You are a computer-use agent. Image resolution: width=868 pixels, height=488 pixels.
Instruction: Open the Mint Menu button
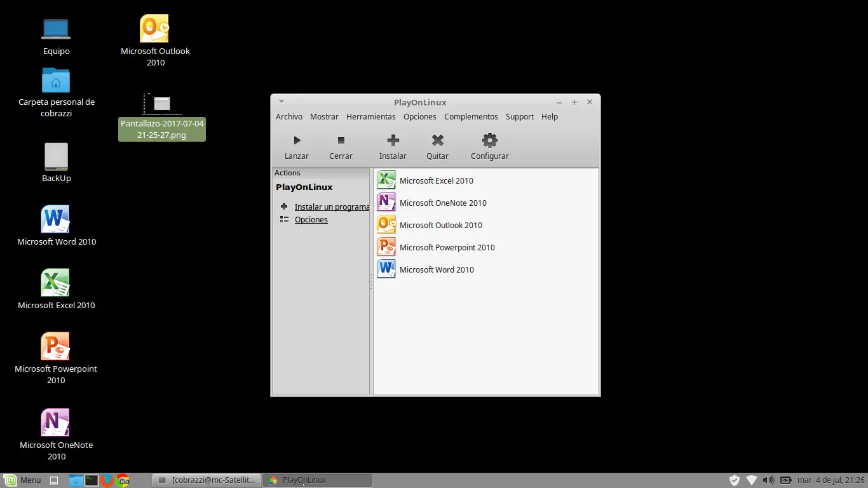(x=22, y=480)
